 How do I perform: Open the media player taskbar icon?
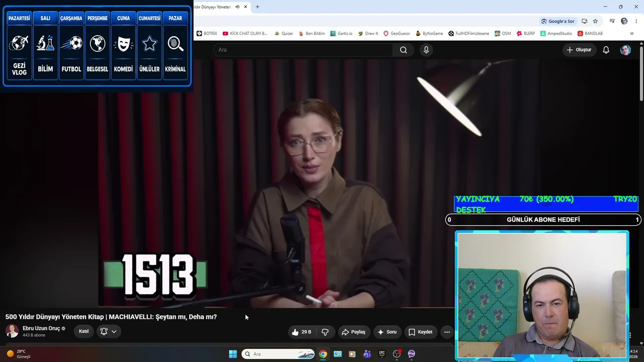point(352,354)
